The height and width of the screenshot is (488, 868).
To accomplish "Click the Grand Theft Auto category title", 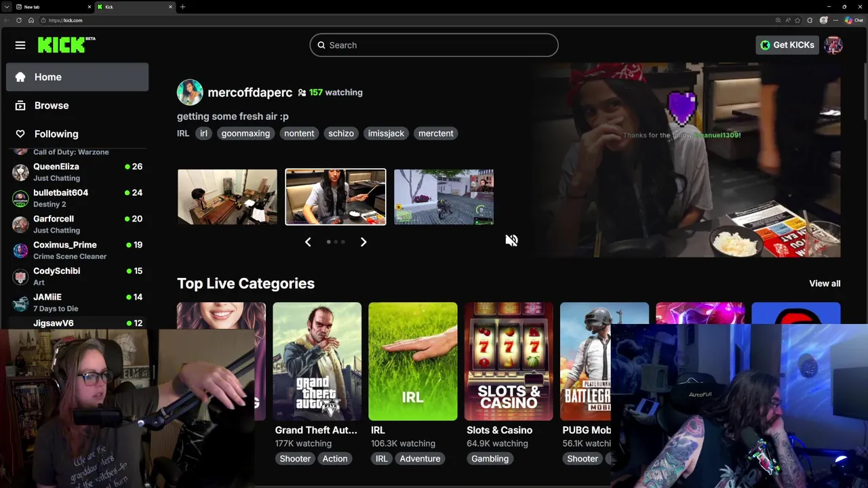I will point(316,430).
